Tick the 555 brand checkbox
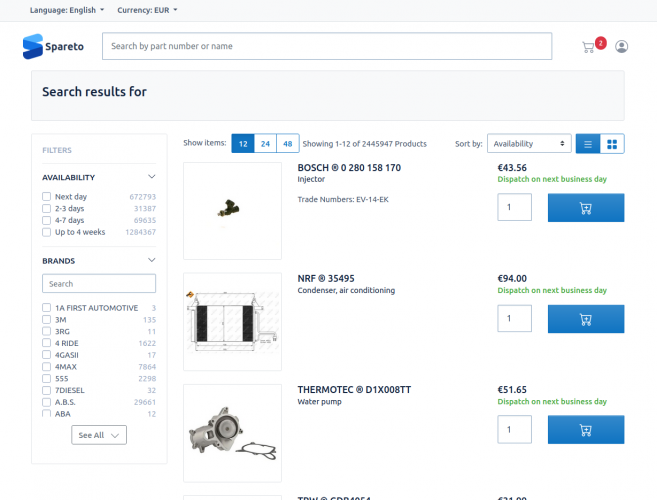The height and width of the screenshot is (500, 657). (47, 378)
